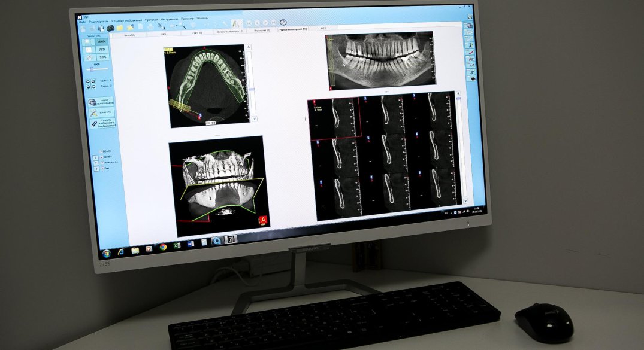Click scroll down arrow of cross-sections panel

click(x=465, y=202)
